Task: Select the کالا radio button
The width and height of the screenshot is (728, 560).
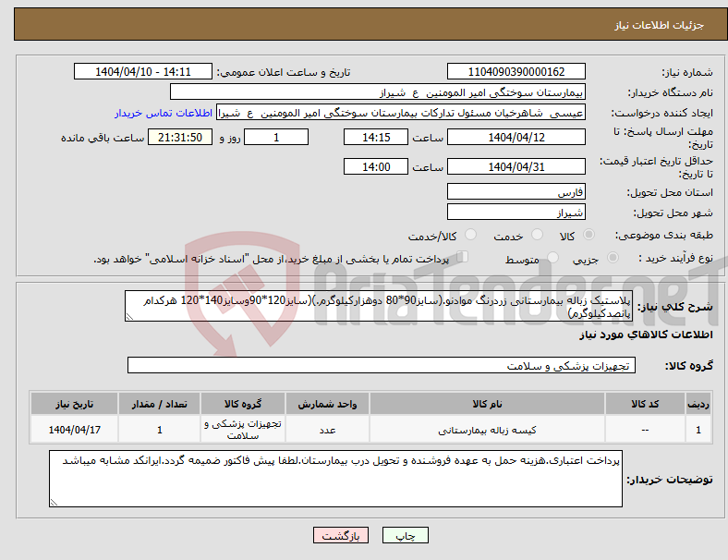Action: 588,235
